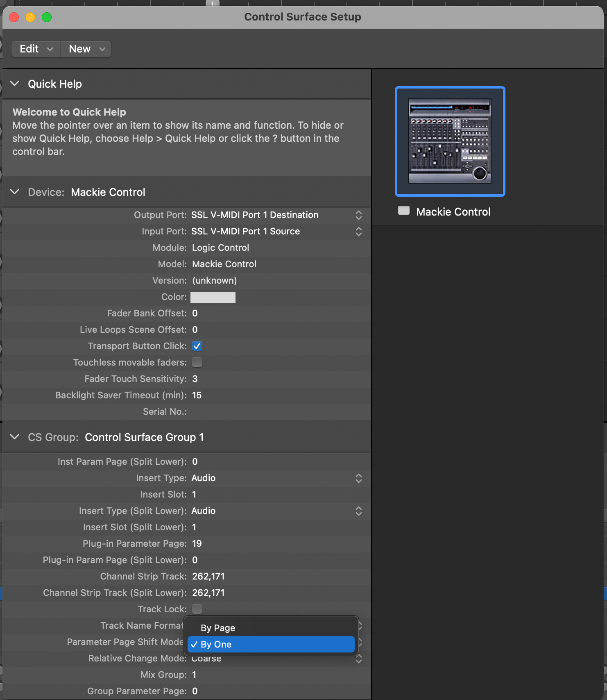Viewport: 607px width, 700px height.
Task: Open the Insert Type Audio popup
Action: tap(277, 478)
